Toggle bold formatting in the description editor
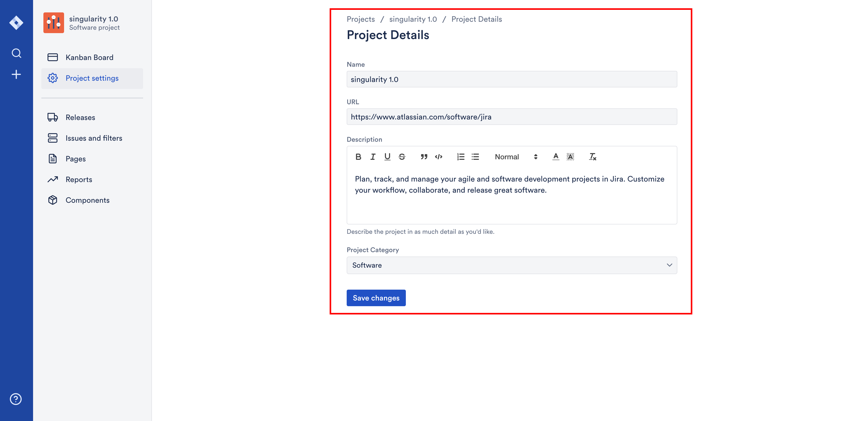Image resolution: width=868 pixels, height=421 pixels. point(358,157)
